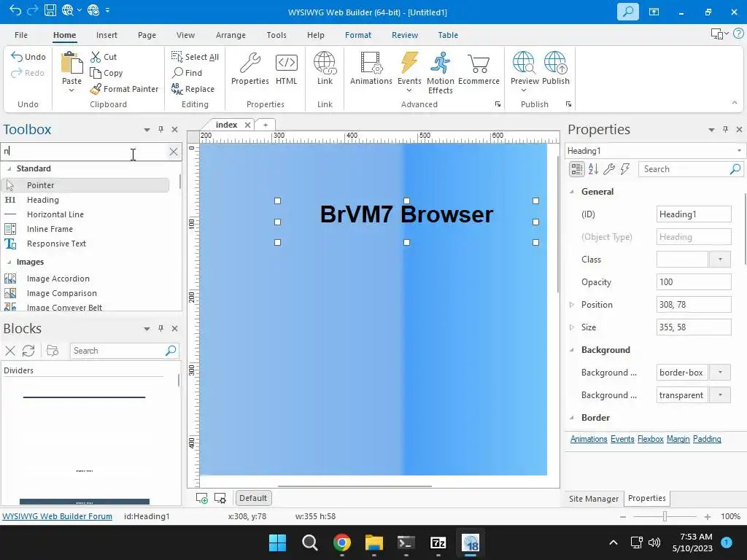
Task: Click the zoom in plus button
Action: click(x=708, y=517)
